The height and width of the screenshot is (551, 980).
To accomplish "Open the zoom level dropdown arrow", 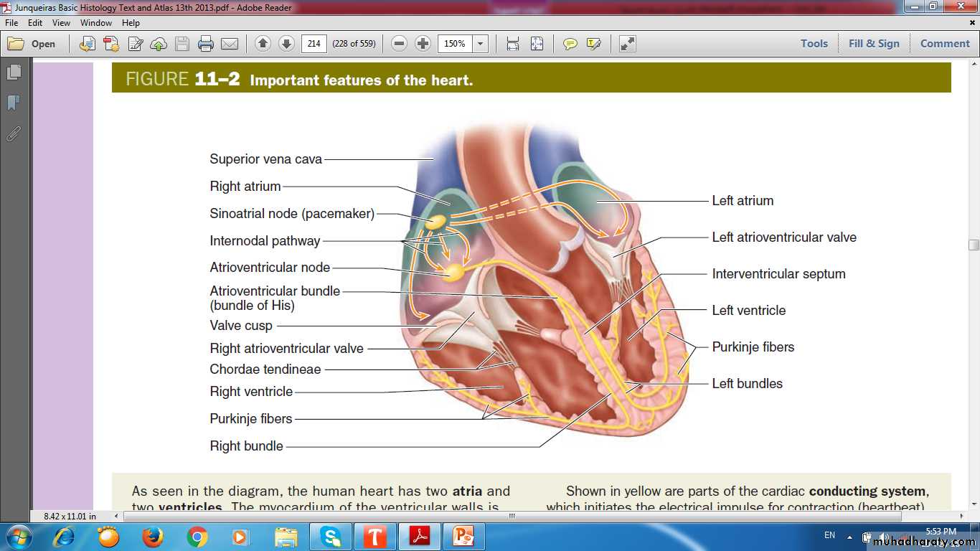I will [481, 44].
